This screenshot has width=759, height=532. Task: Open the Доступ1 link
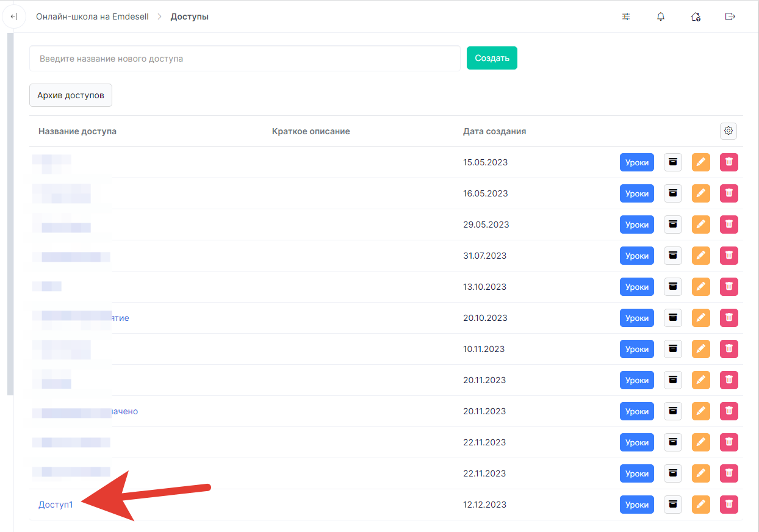click(56, 505)
